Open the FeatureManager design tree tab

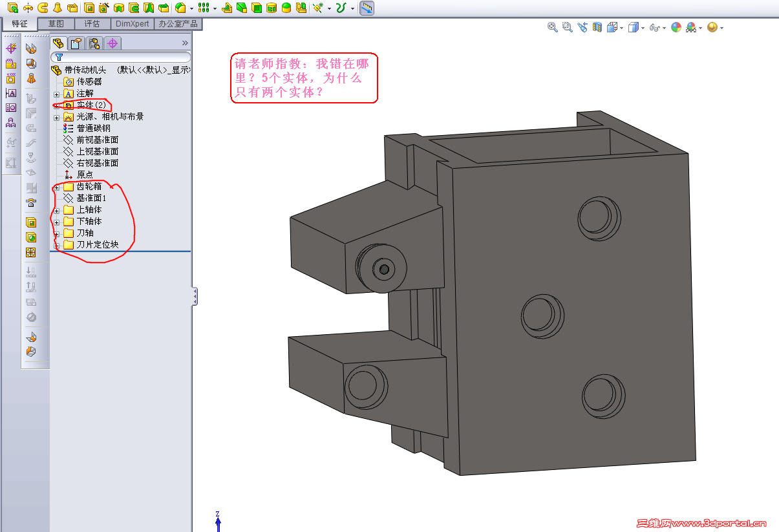59,43
